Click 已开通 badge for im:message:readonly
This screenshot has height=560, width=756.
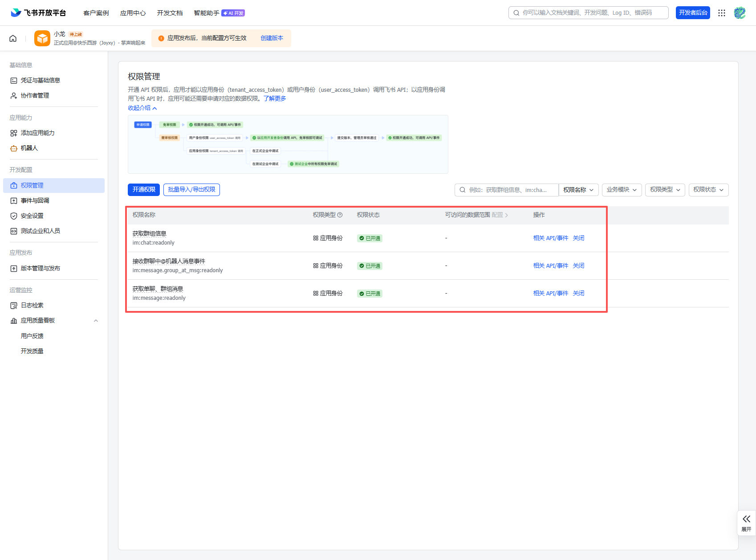370,294
